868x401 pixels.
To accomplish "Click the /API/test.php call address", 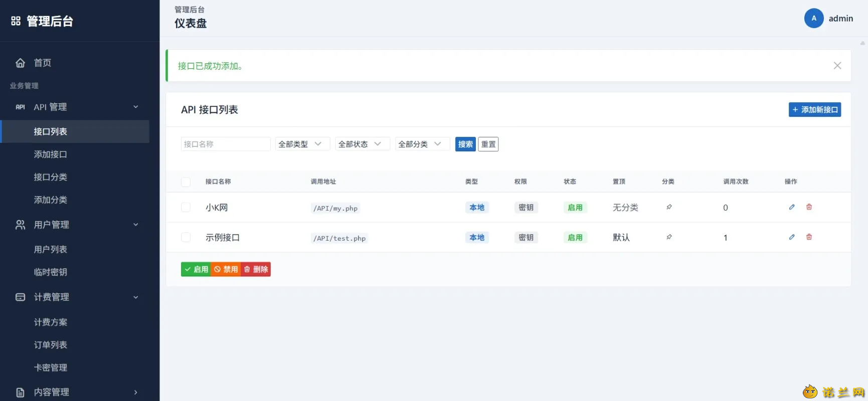I will pos(339,238).
